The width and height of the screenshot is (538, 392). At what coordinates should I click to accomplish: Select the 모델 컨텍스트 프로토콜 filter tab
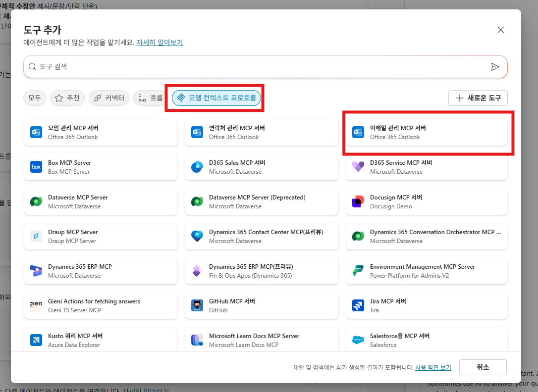tap(216, 98)
